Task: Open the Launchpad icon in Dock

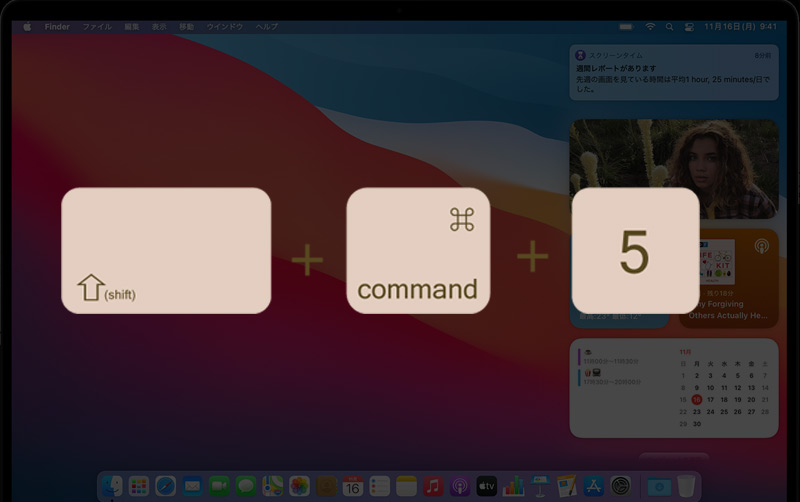Action: click(139, 486)
